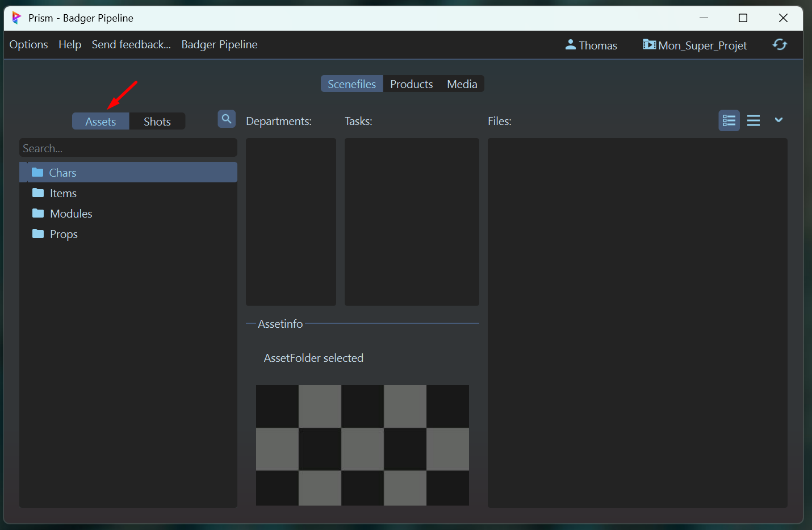Expand the files view options chevron

778,120
